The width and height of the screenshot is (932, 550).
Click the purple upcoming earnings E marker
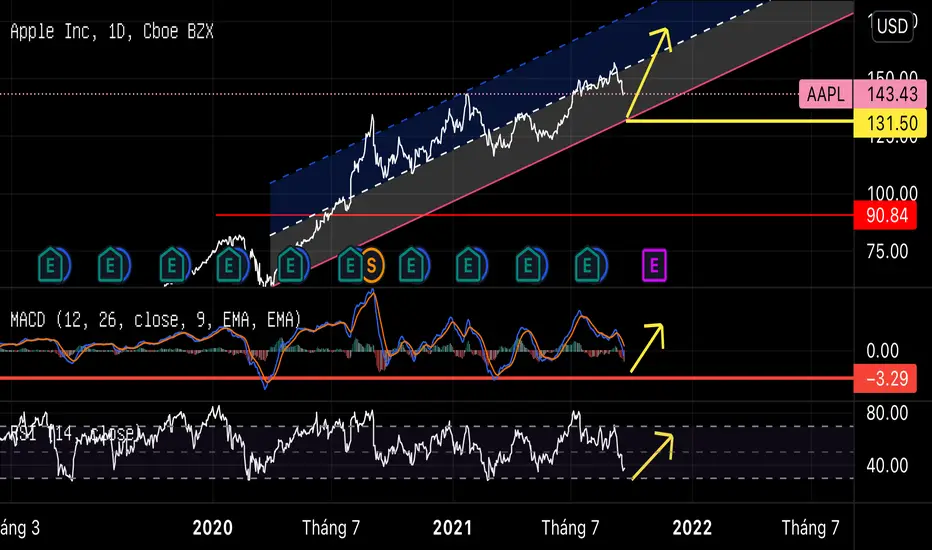tap(654, 265)
